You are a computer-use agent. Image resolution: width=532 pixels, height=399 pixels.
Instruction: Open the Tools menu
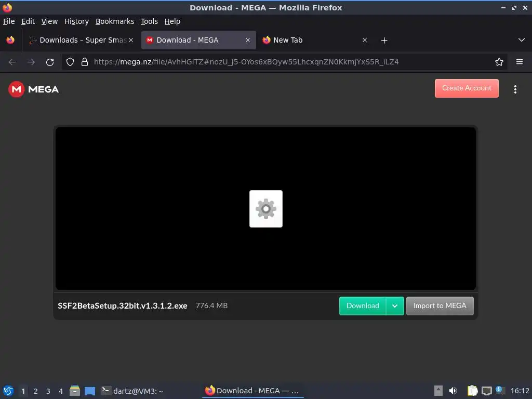click(149, 21)
